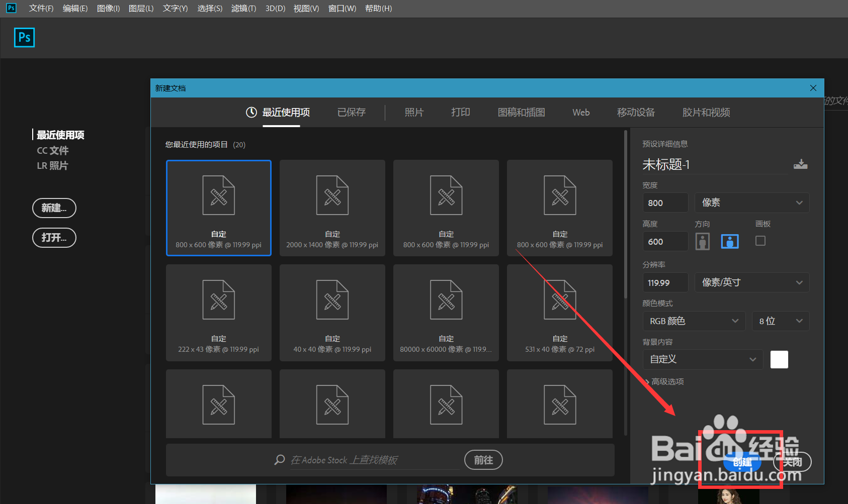Click the 前往 button
The height and width of the screenshot is (504, 848).
point(483,460)
